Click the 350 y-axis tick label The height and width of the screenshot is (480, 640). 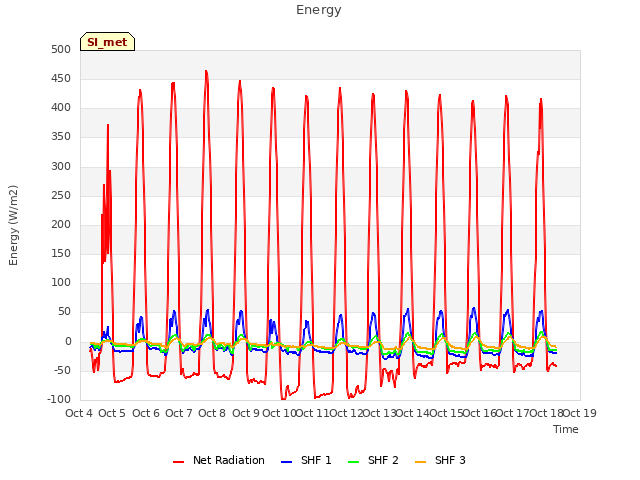[61, 137]
